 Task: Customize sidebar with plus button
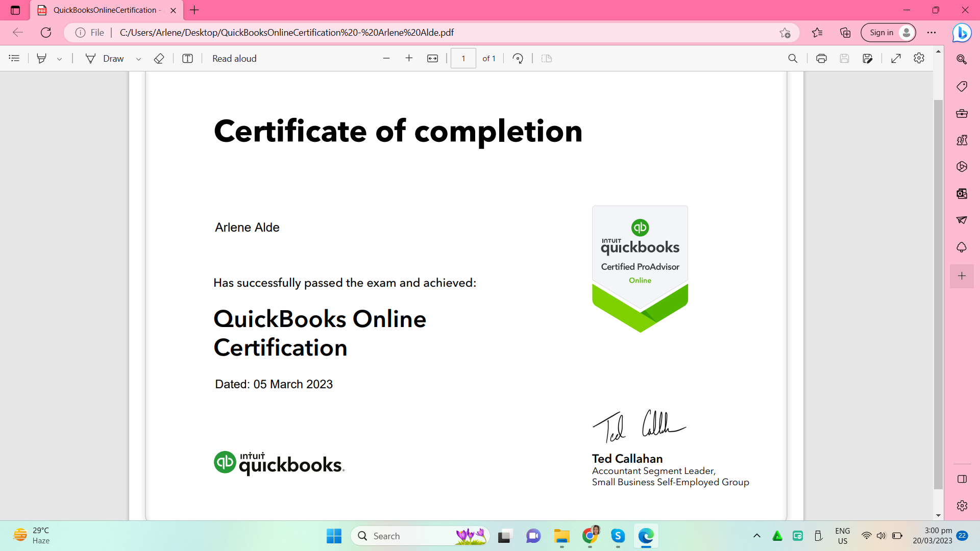point(962,276)
